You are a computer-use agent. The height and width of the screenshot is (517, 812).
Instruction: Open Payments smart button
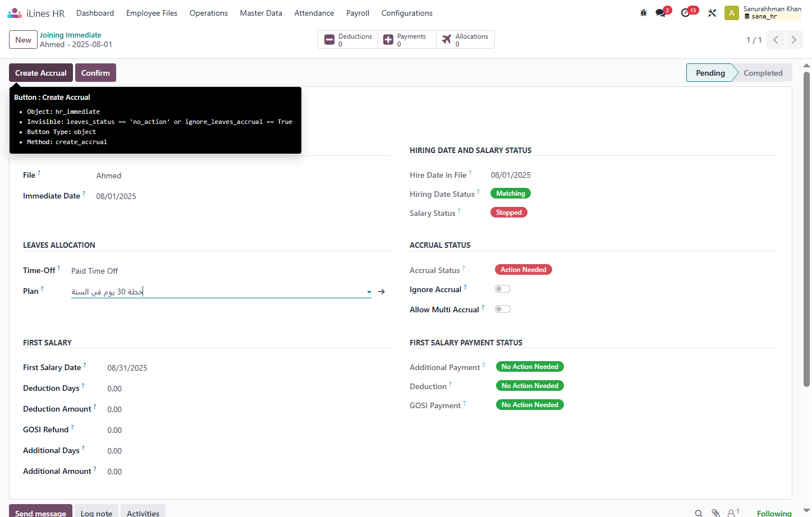407,40
